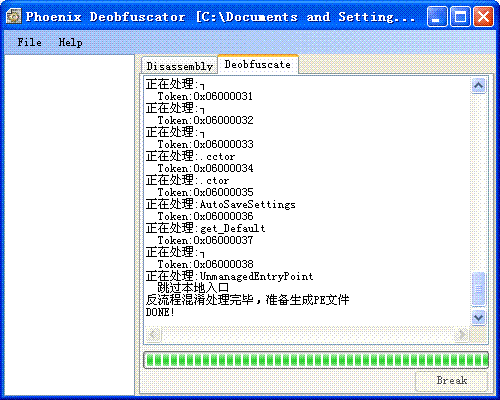Click the log line Token:0x06000032
The height and width of the screenshot is (400, 500).
click(205, 121)
